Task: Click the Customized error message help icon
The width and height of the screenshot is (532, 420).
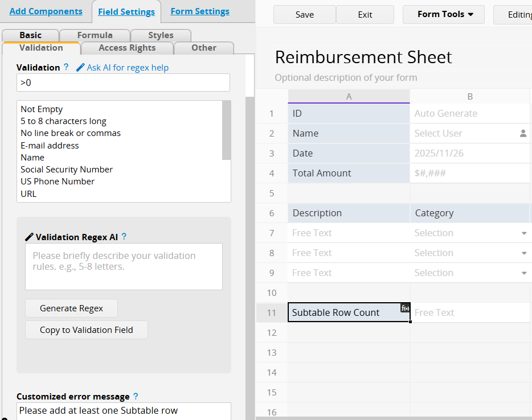Action: pyautogui.click(x=136, y=396)
